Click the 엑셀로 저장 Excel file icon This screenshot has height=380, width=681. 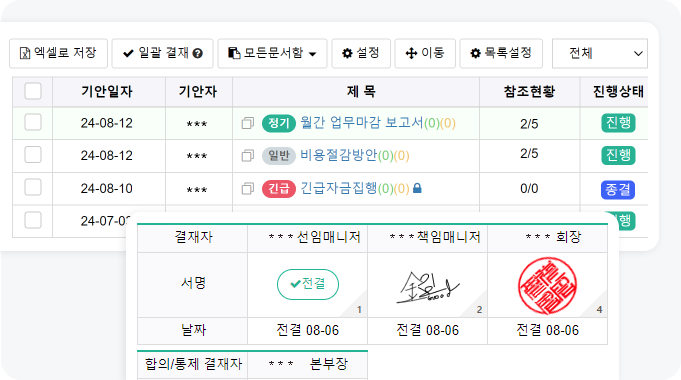pyautogui.click(x=25, y=53)
